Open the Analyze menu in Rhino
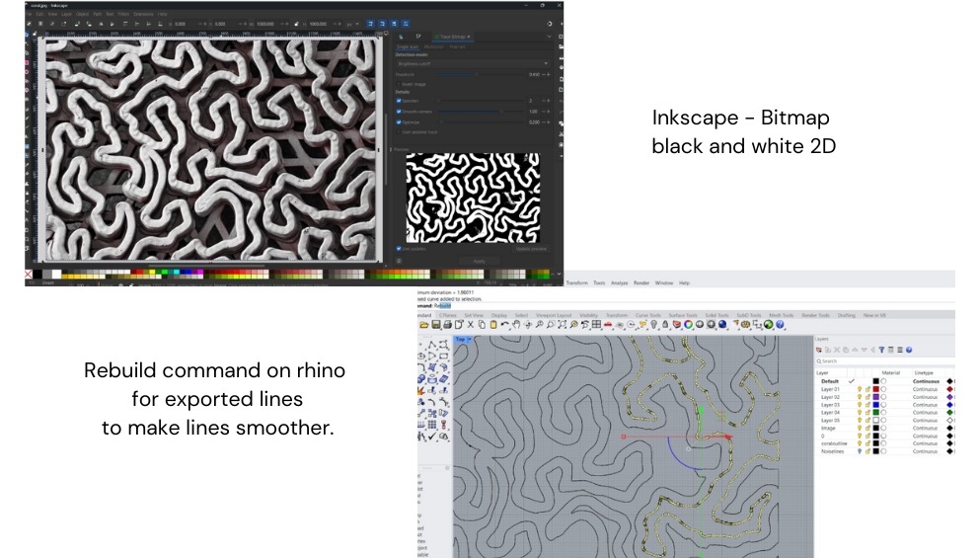Screen dimensions: 980x558 pyautogui.click(x=619, y=282)
